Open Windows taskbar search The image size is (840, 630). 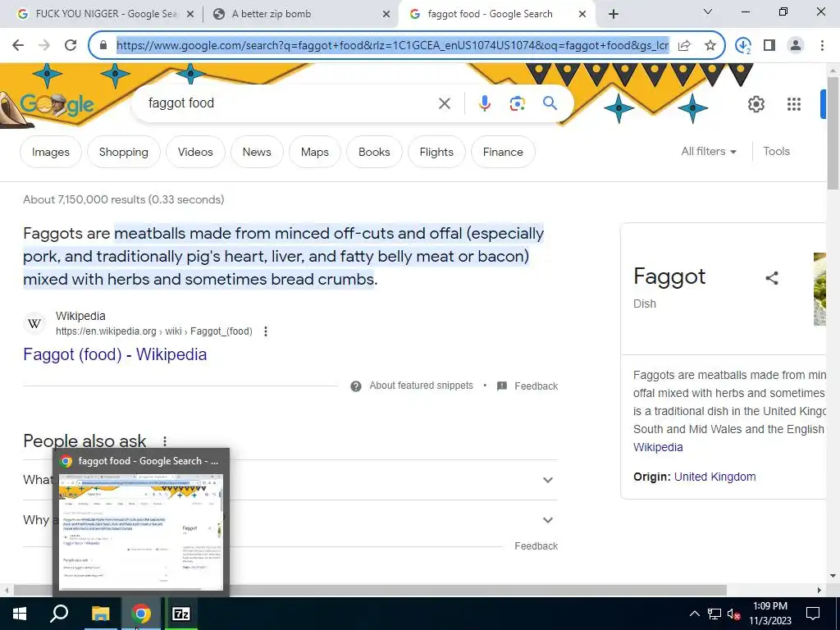click(x=59, y=614)
